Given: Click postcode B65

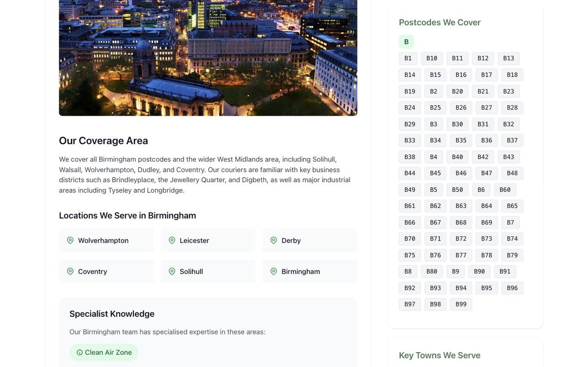Looking at the screenshot, I should pos(512,206).
